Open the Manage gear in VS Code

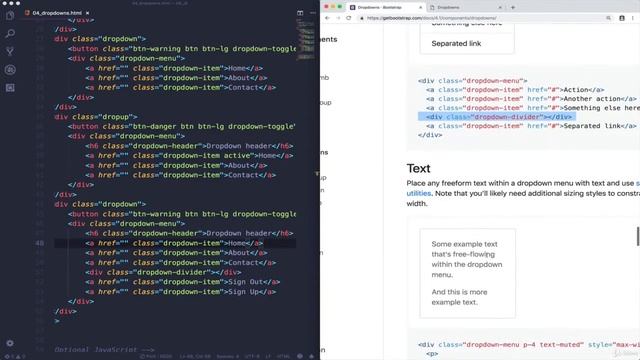coord(10,343)
